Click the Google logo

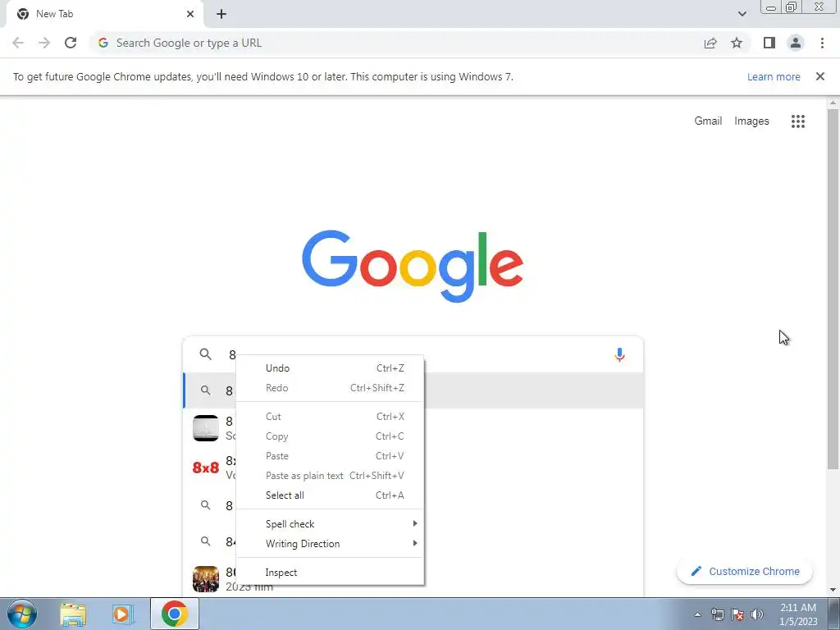coord(413,267)
